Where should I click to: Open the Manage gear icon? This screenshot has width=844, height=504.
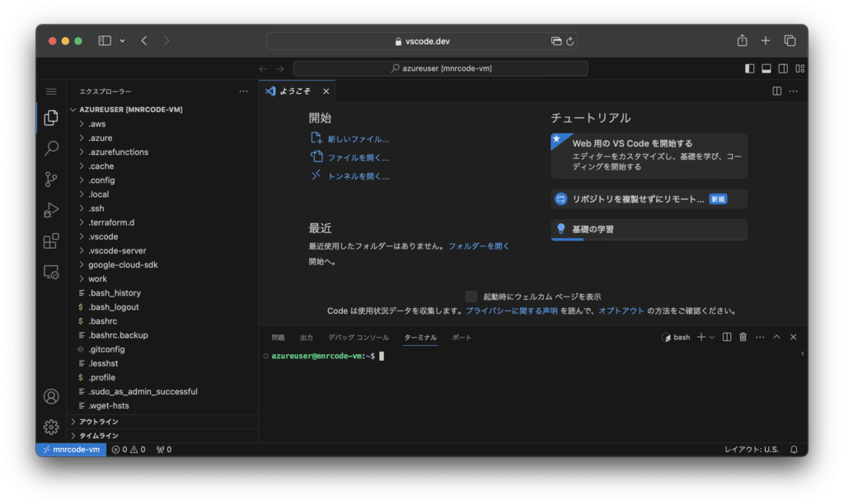tap(51, 427)
